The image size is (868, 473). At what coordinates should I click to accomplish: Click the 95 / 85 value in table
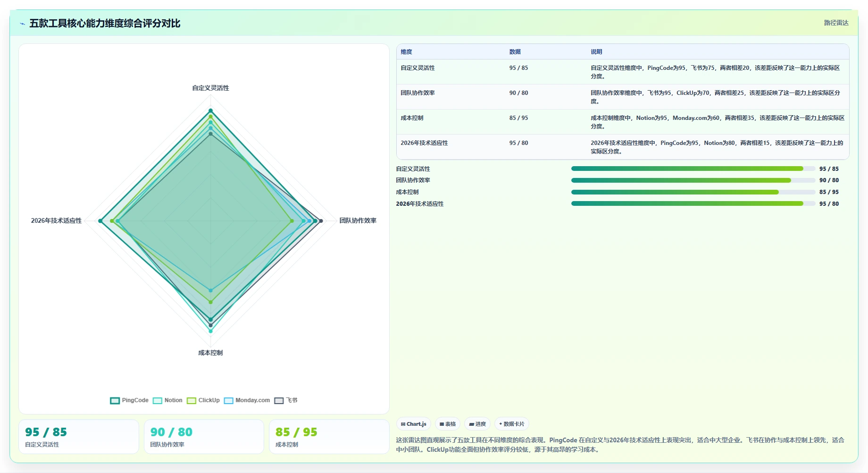(518, 68)
